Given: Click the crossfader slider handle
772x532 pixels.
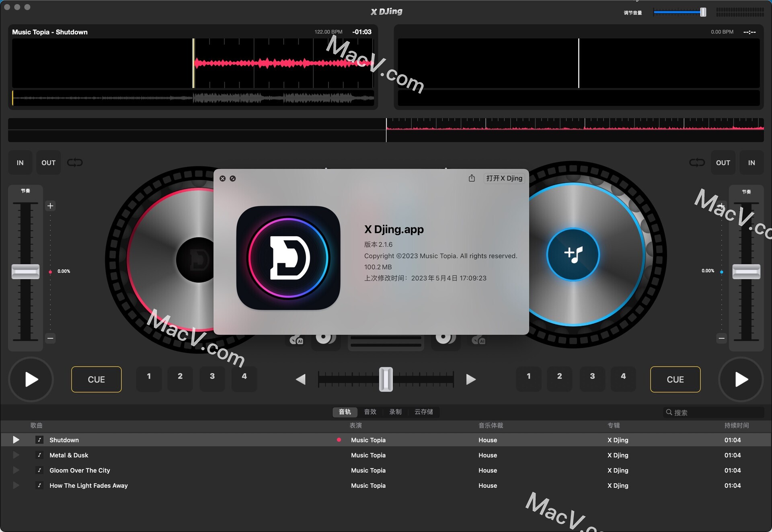Looking at the screenshot, I should [386, 379].
